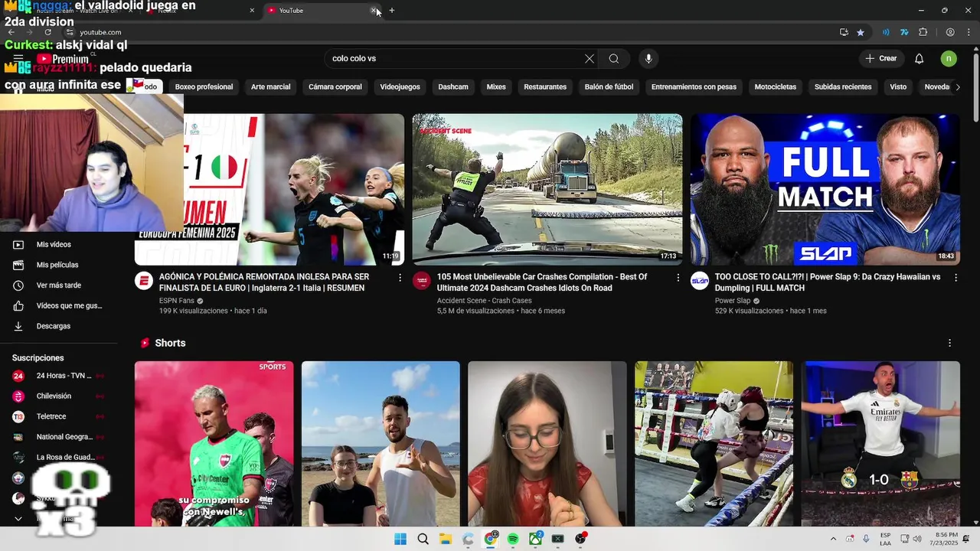Click the search magnifier button

click(614, 59)
